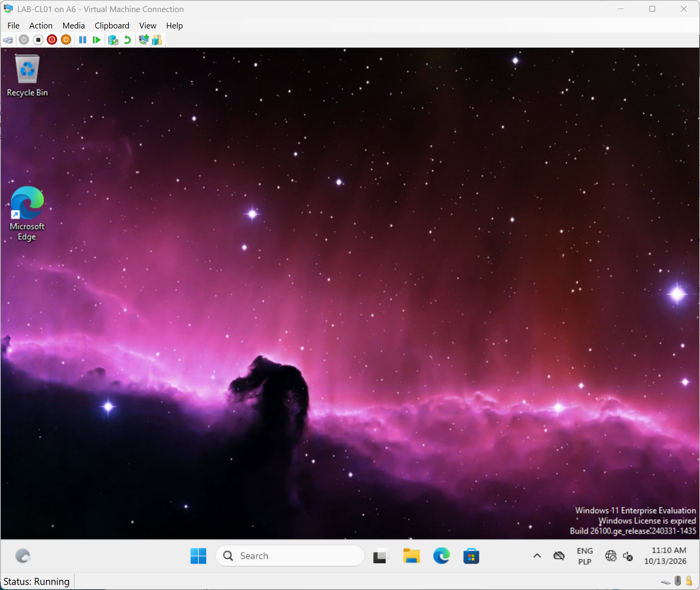Click the Share toolbar icon with the zipped folder
Screen dimensions: 700x590
157,40
